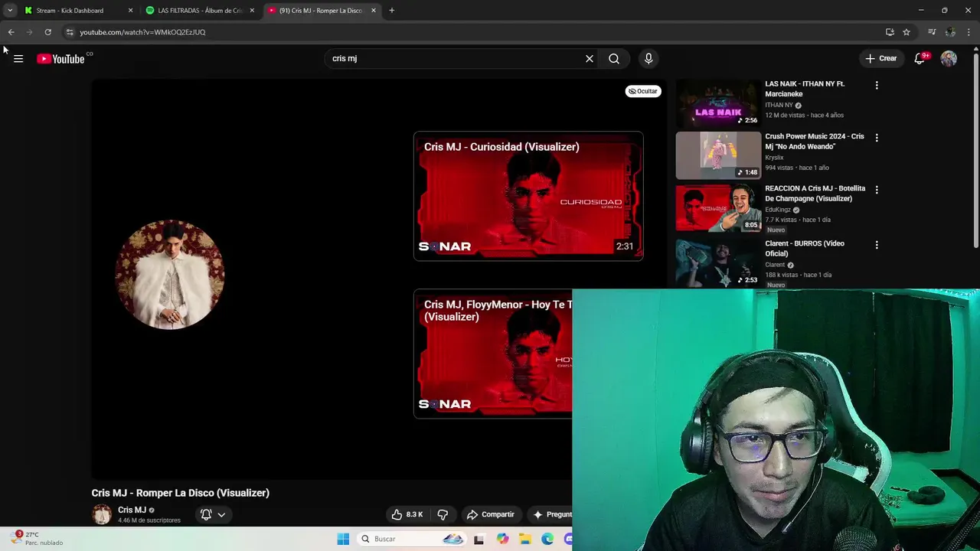The image size is (980, 551).
Task: Start voice search with the microphone icon
Action: coord(648,58)
